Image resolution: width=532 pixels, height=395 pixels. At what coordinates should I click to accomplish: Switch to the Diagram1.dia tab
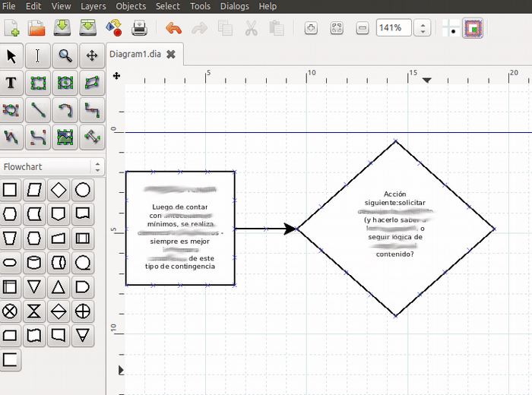coord(135,54)
